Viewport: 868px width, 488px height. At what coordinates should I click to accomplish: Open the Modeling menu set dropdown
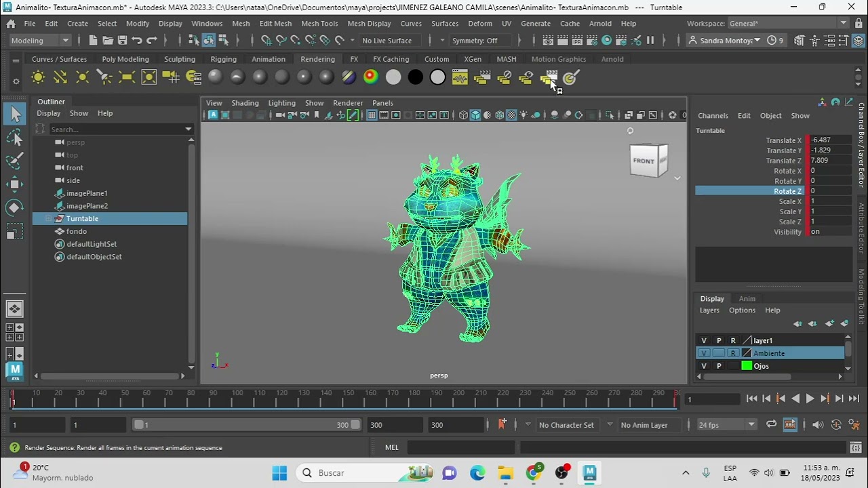(x=40, y=41)
